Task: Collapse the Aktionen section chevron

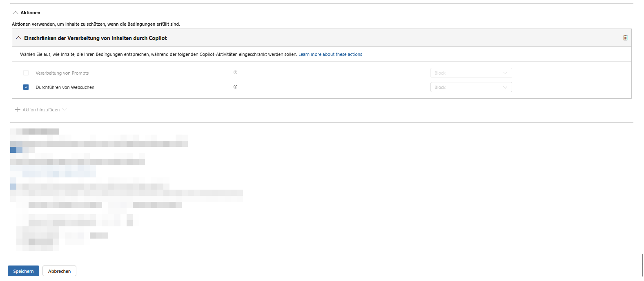Action: click(x=16, y=13)
